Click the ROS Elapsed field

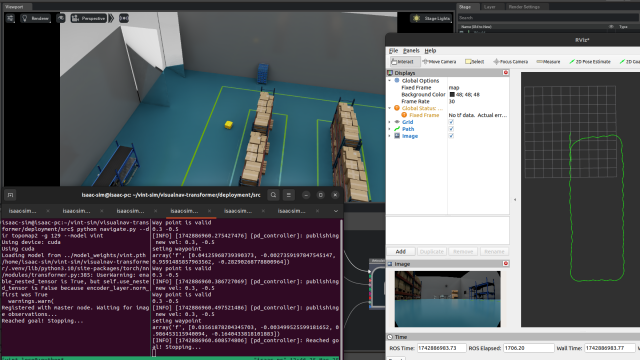coord(528,348)
